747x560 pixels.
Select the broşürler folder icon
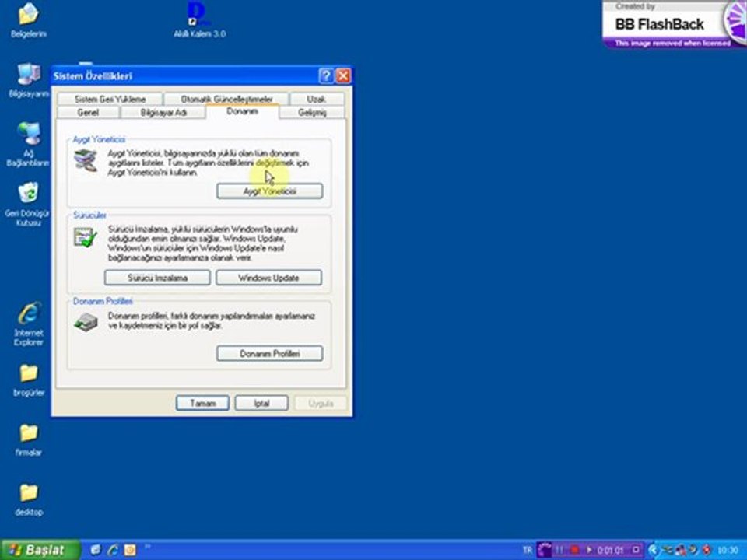[x=29, y=380]
